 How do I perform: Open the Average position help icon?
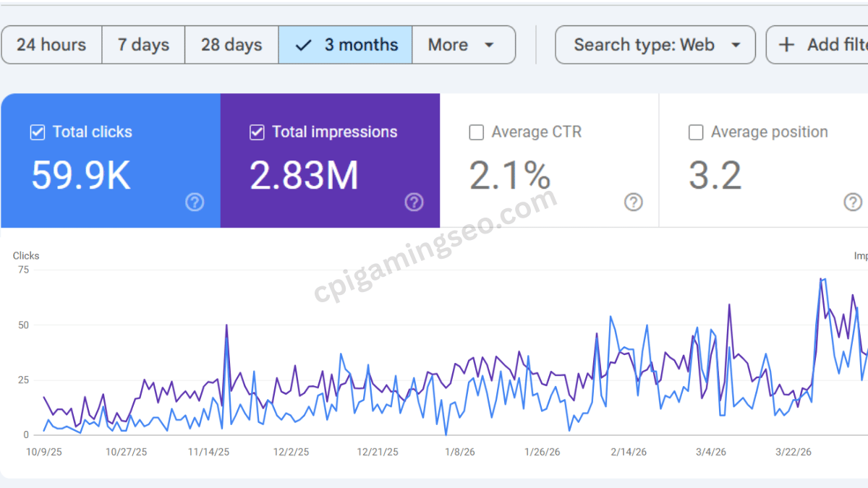click(853, 202)
